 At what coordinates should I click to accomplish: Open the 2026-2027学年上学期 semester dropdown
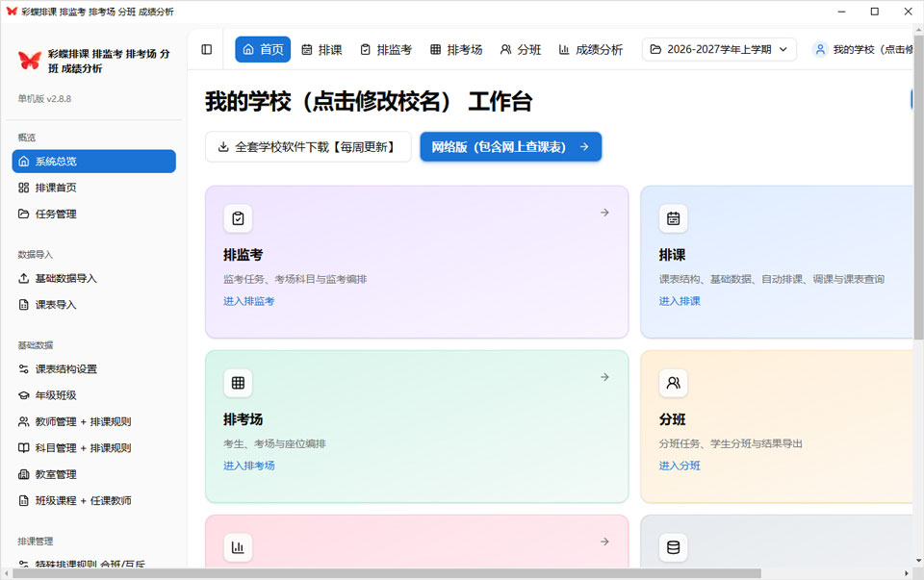click(x=719, y=49)
